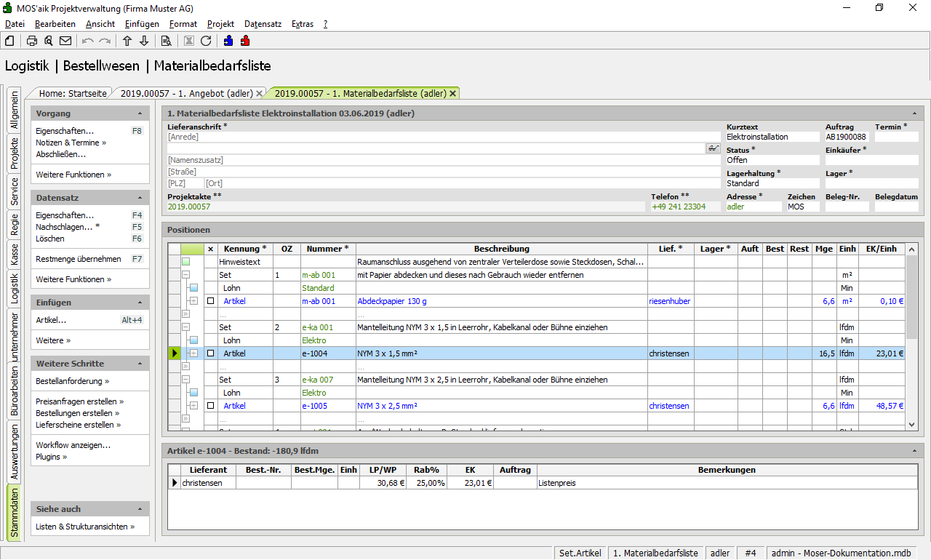Click the Bestellungen erstellen link

[79, 413]
